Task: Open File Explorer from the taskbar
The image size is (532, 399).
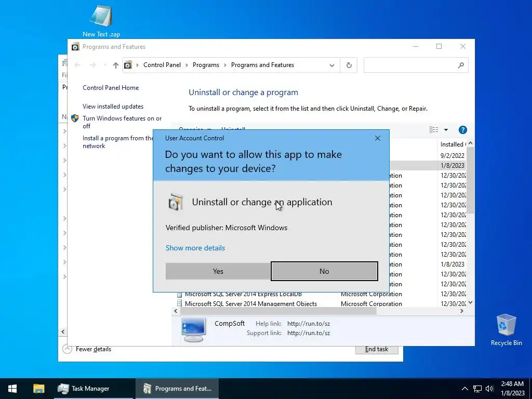Action: coord(38,389)
